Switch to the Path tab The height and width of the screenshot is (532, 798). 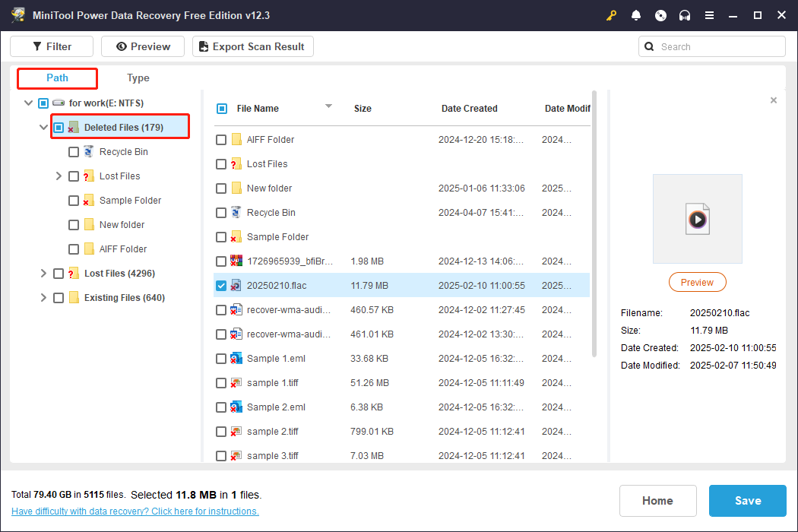[x=57, y=78]
